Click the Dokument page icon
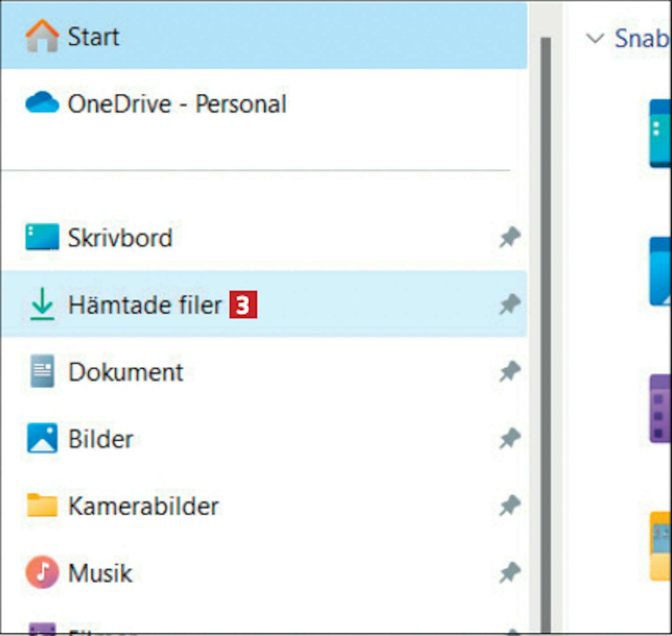The height and width of the screenshot is (636, 672). point(42,371)
